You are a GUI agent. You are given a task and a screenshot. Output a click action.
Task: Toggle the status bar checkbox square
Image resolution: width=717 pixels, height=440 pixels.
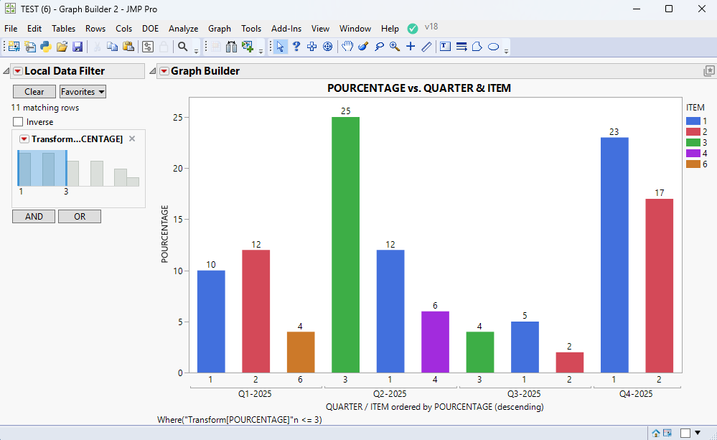click(x=685, y=433)
